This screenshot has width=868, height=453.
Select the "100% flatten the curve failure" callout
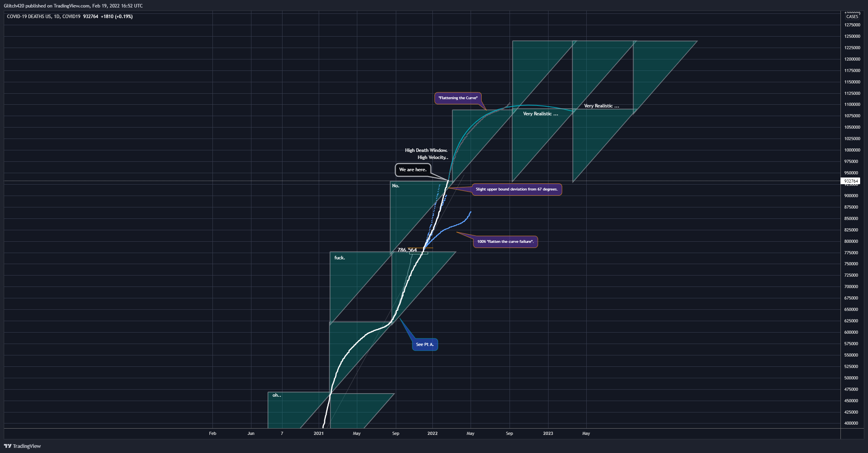pos(505,242)
